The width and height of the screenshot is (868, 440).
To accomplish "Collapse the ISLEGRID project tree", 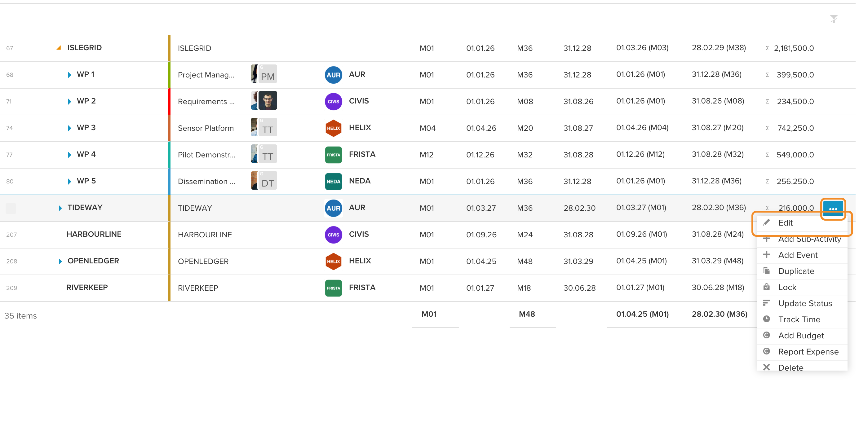I will [x=59, y=48].
